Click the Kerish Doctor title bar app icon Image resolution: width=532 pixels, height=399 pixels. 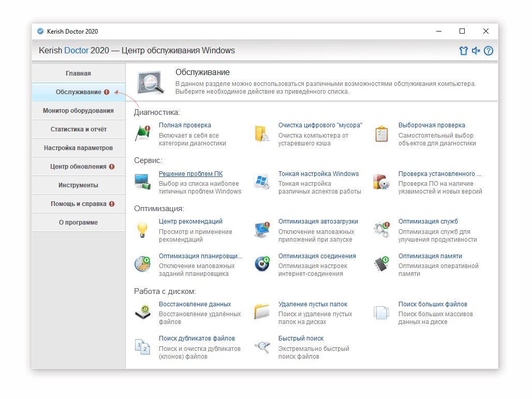coord(40,31)
